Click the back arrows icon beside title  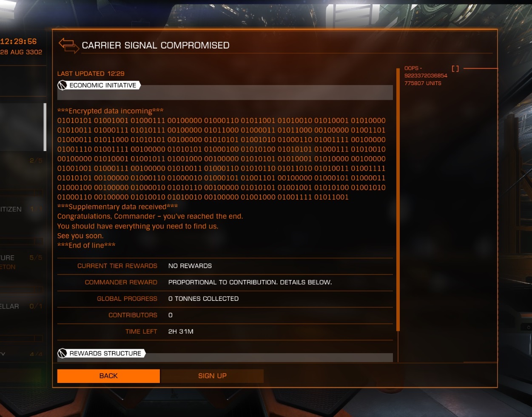68,45
